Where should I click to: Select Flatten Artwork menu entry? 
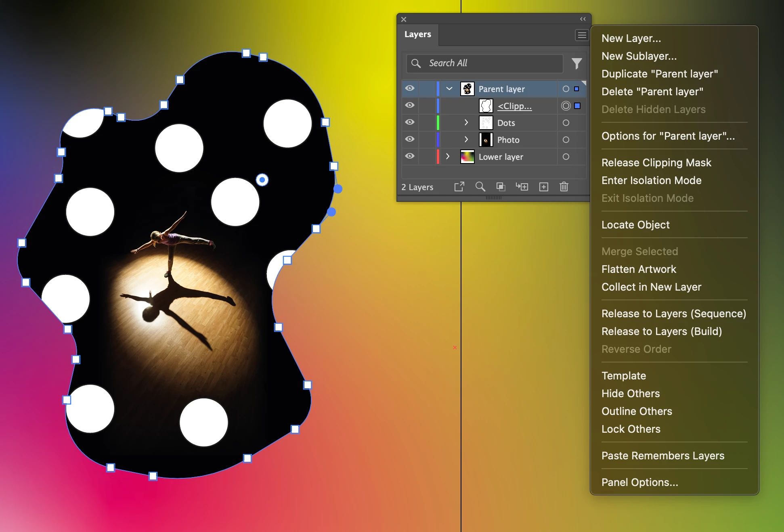coord(638,269)
